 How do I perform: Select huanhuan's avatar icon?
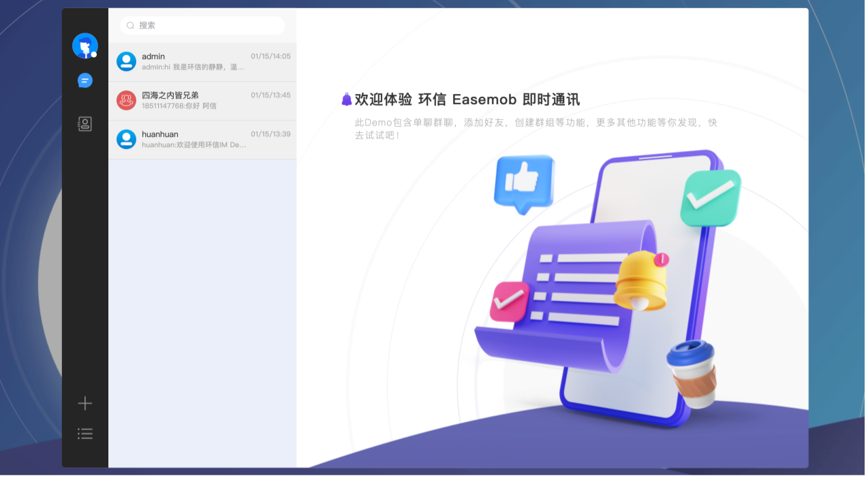[126, 140]
